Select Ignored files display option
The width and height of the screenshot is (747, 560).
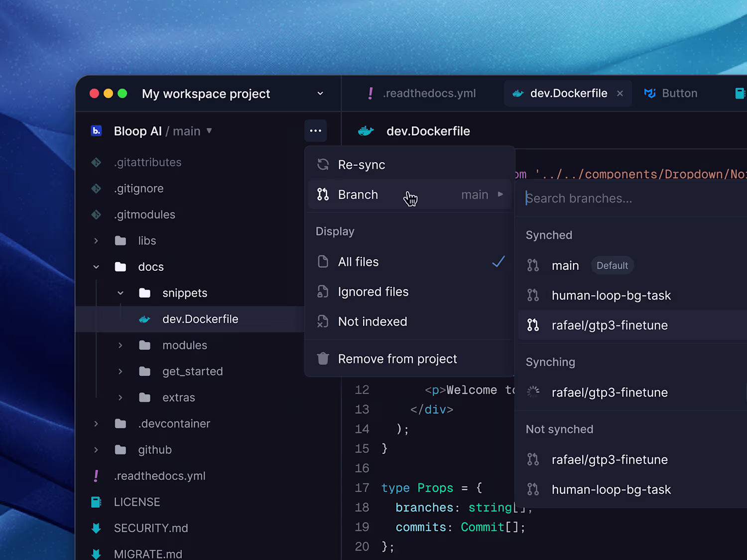(410, 292)
